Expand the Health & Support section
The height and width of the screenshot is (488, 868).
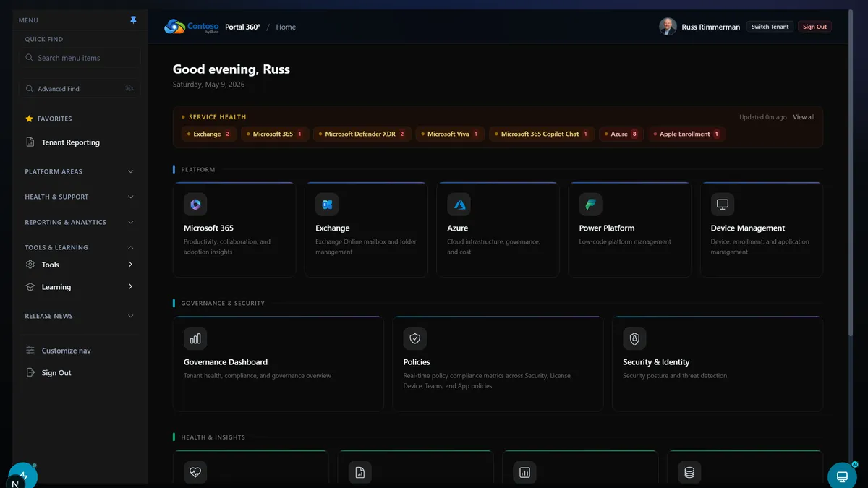pos(80,197)
